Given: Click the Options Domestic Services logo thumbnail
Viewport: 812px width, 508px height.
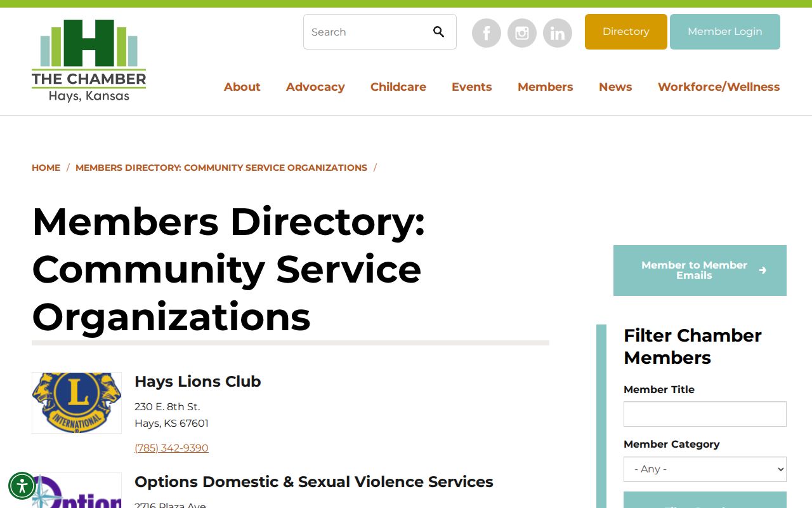Looking at the screenshot, I should coord(77,490).
